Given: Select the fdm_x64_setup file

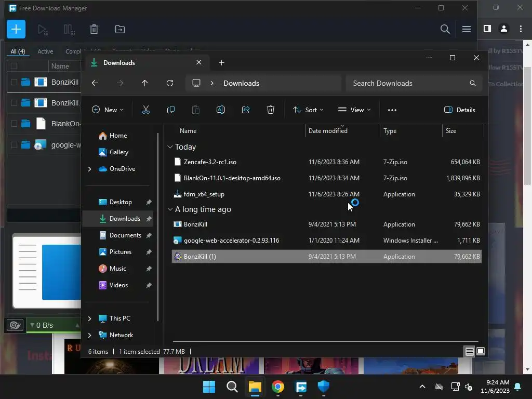Looking at the screenshot, I should pos(326,194).
